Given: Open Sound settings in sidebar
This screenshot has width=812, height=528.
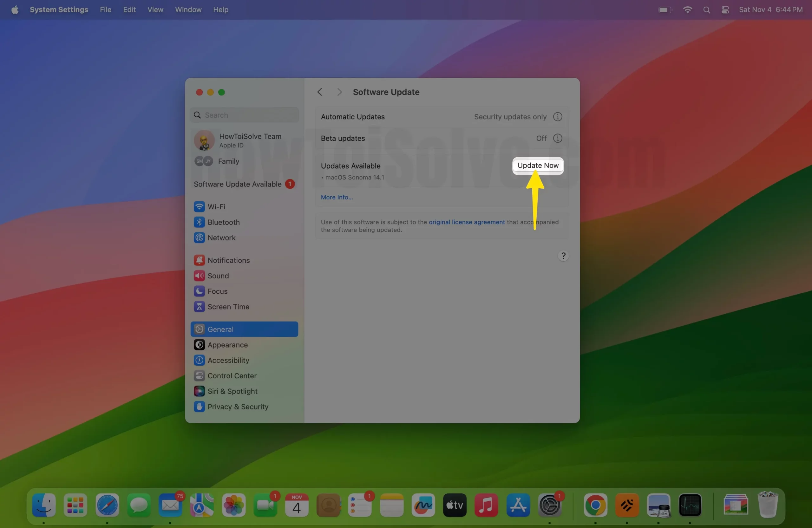Looking at the screenshot, I should [244, 276].
